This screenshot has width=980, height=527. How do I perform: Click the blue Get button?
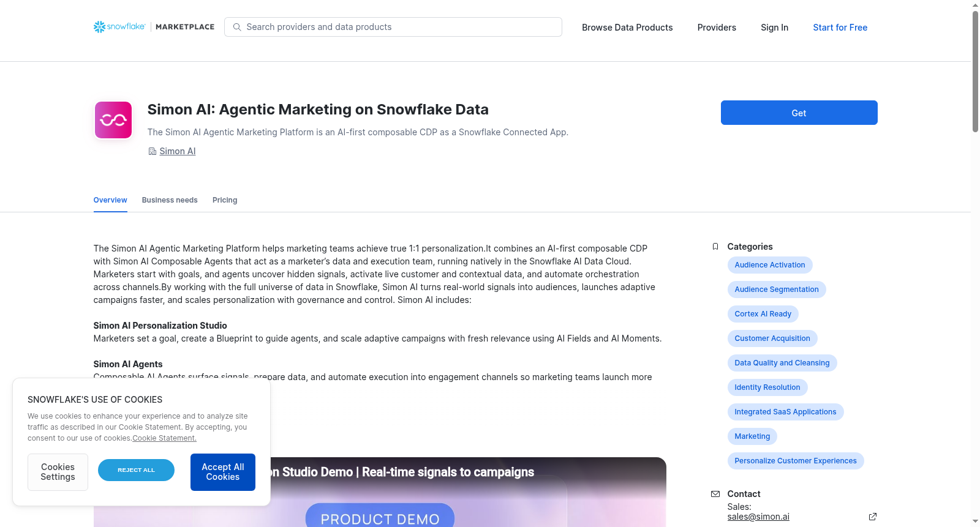(x=799, y=113)
